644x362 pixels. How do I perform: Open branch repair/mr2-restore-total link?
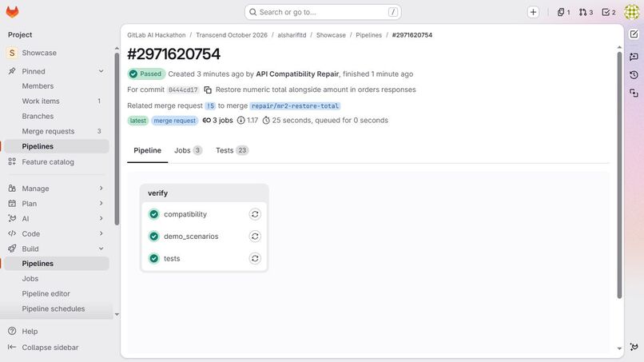click(295, 105)
